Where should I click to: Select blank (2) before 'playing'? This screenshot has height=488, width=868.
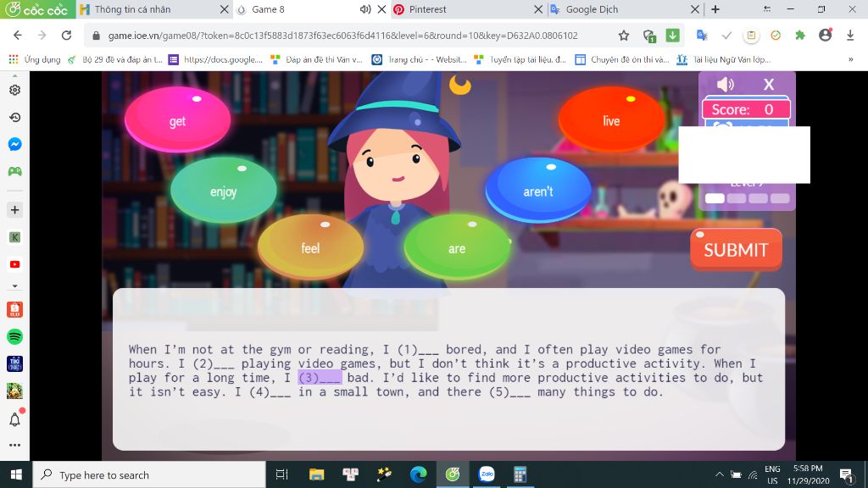pyautogui.click(x=214, y=363)
